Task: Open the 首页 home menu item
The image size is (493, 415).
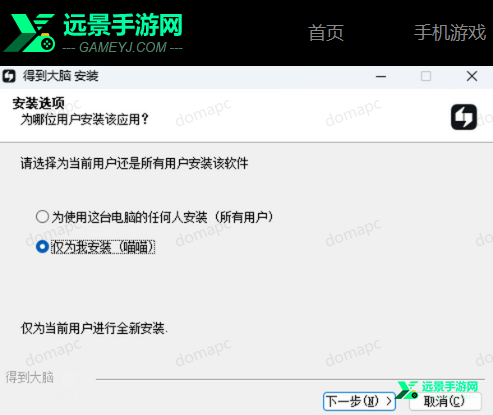Action: (326, 33)
